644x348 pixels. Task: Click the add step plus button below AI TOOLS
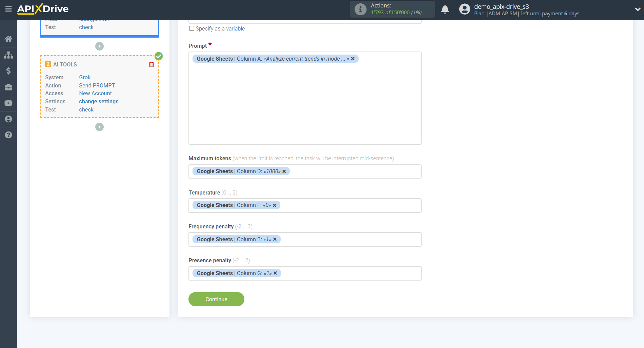pyautogui.click(x=99, y=127)
